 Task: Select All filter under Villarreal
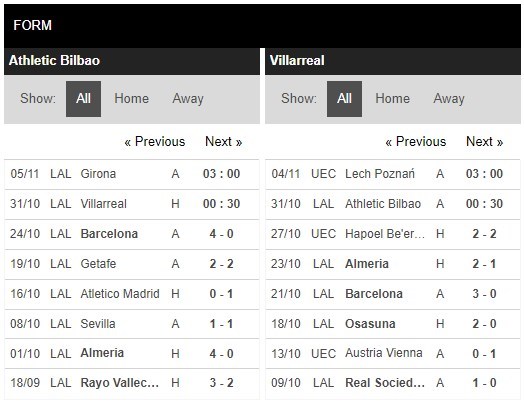pos(344,99)
